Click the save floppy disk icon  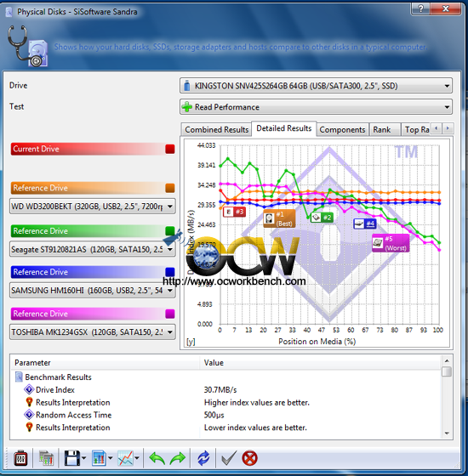pos(72,458)
